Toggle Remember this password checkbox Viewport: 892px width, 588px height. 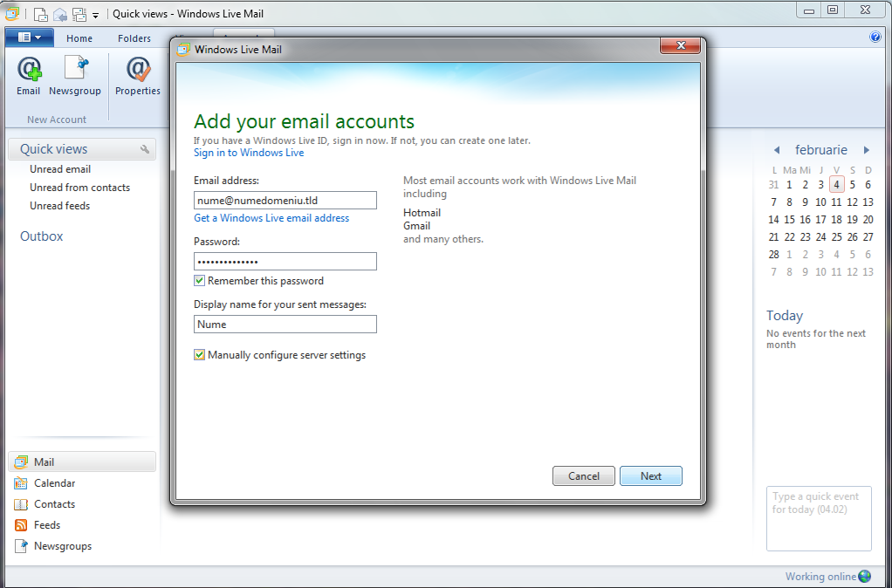click(x=200, y=280)
